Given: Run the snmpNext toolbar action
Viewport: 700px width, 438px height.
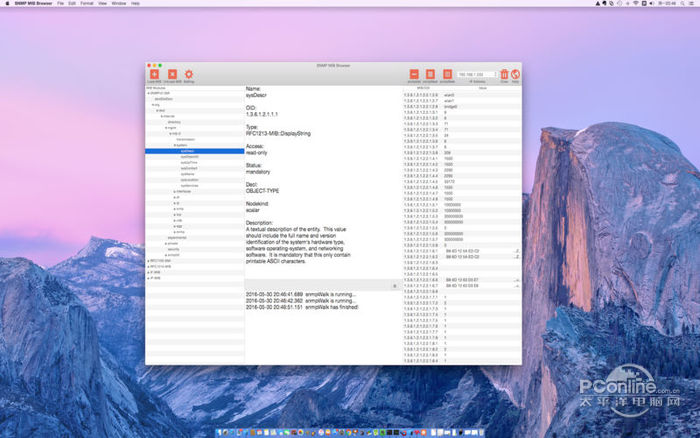Looking at the screenshot, I should [x=430, y=74].
